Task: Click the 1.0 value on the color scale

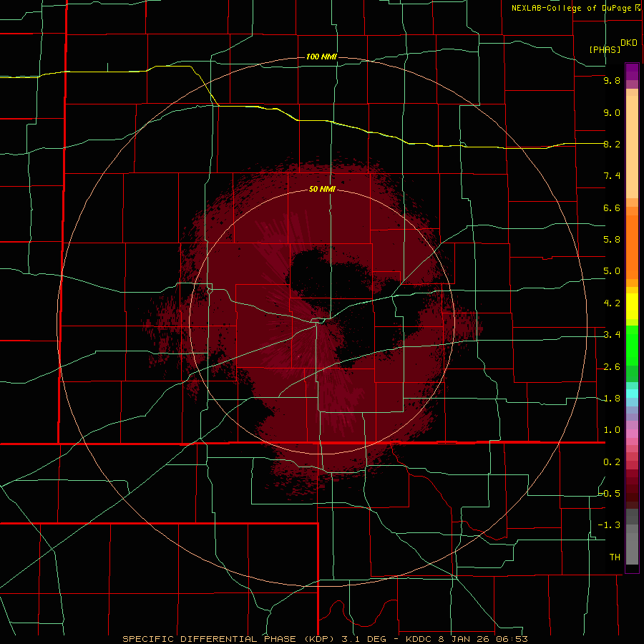Action: click(612, 430)
